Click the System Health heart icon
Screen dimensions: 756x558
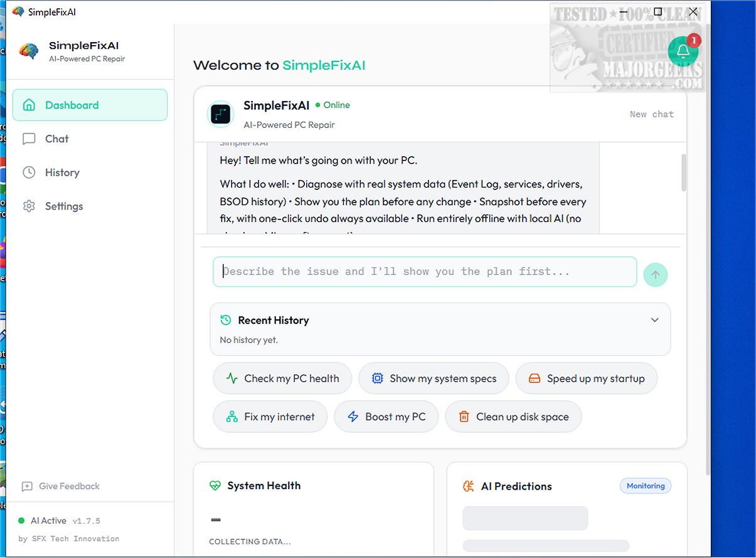coord(215,486)
